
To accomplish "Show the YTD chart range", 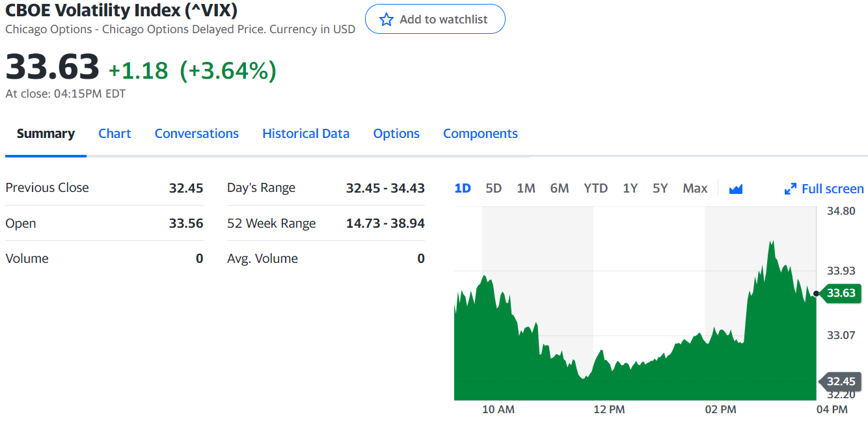I will point(595,188).
